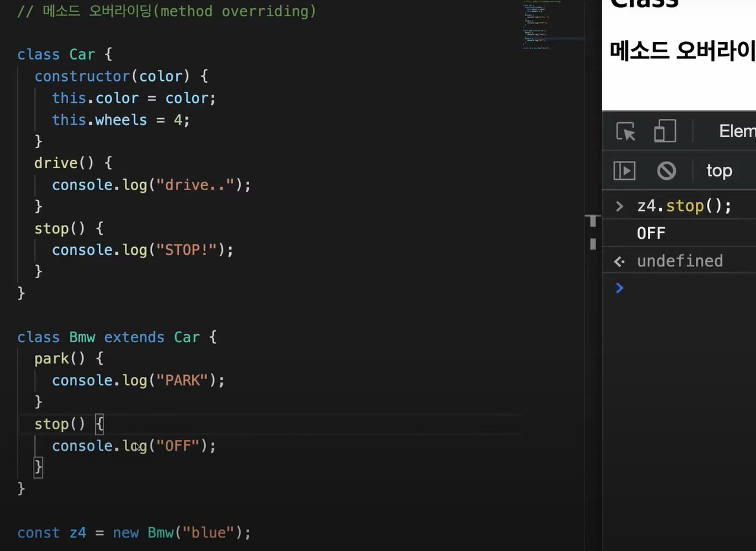Click the console.log("drive..") line
Screen dimensions: 756x551
click(x=151, y=185)
